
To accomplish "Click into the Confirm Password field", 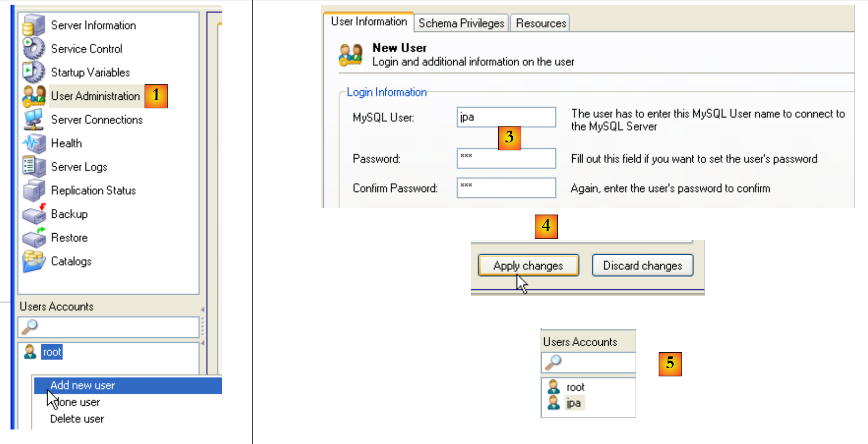I will pos(506,188).
